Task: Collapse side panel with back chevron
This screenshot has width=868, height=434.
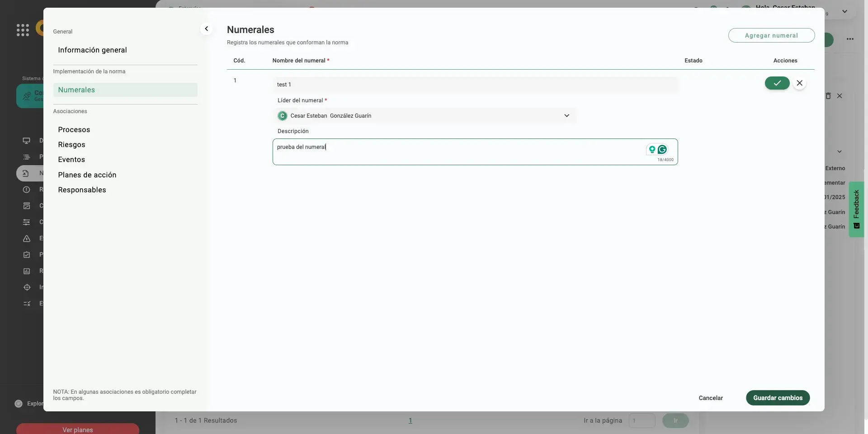Action: tap(206, 29)
